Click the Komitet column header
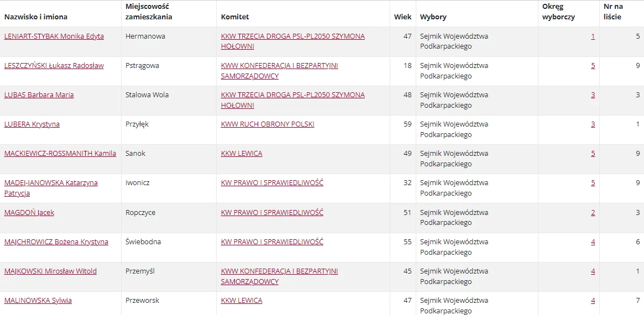The height and width of the screenshot is (315, 644). 235,17
